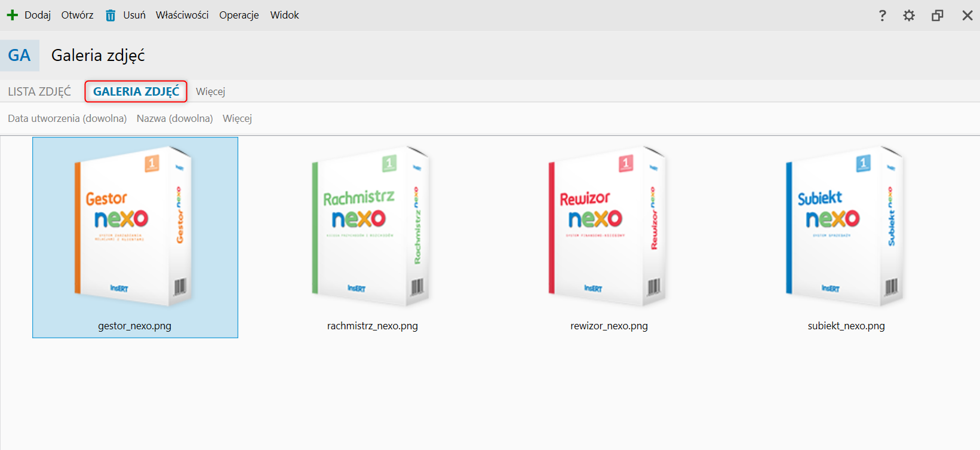The width and height of the screenshot is (980, 450).
Task: Open help with the question mark icon
Action: click(x=882, y=16)
